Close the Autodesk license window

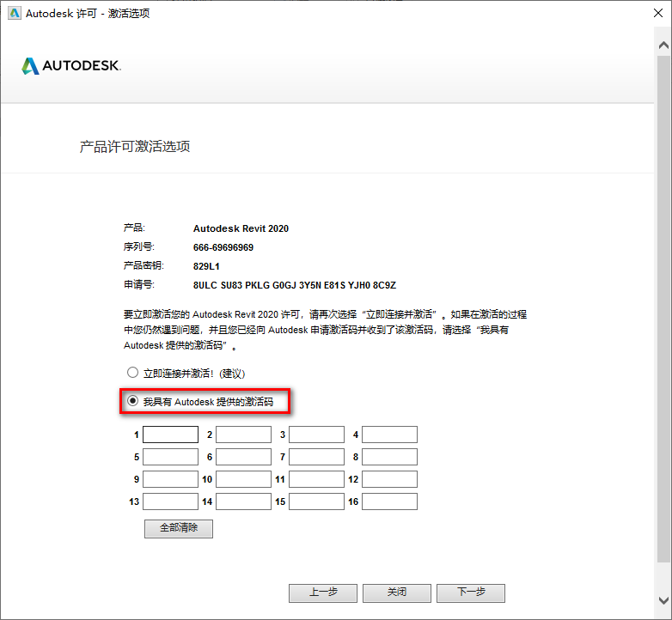pyautogui.click(x=650, y=14)
